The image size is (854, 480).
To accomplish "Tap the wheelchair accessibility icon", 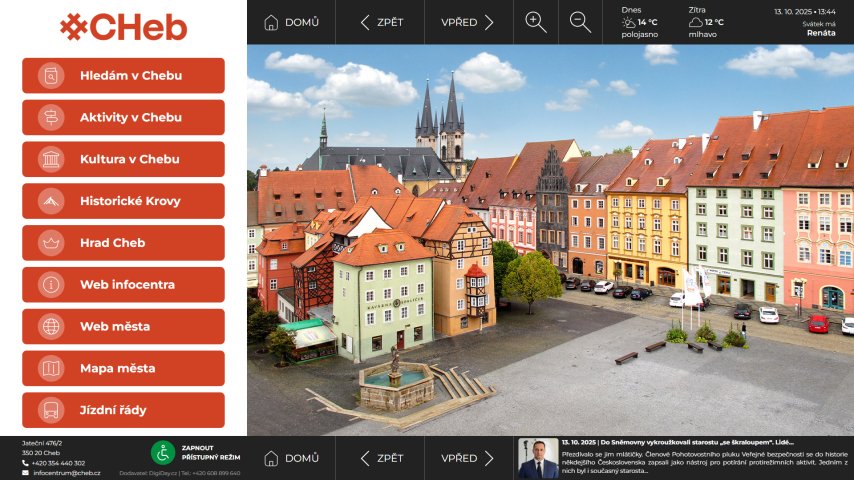I will pos(163,453).
